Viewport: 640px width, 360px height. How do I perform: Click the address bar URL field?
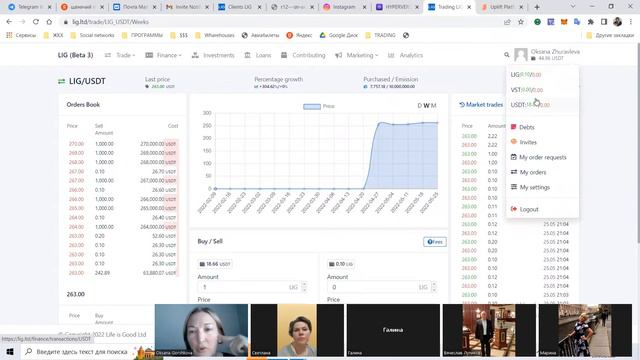click(x=282, y=22)
